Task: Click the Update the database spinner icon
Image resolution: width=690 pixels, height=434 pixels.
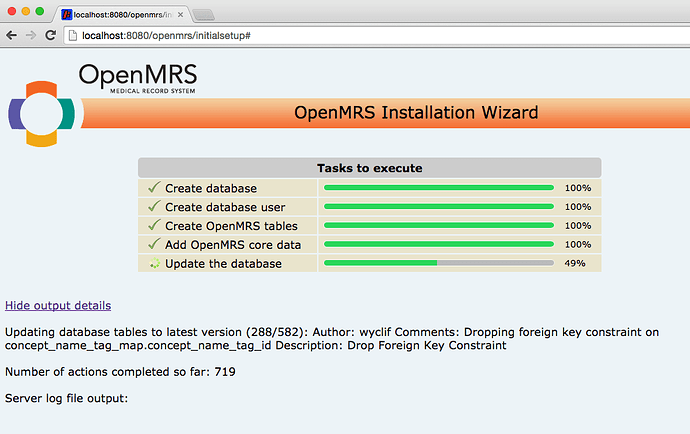Action: click(154, 263)
